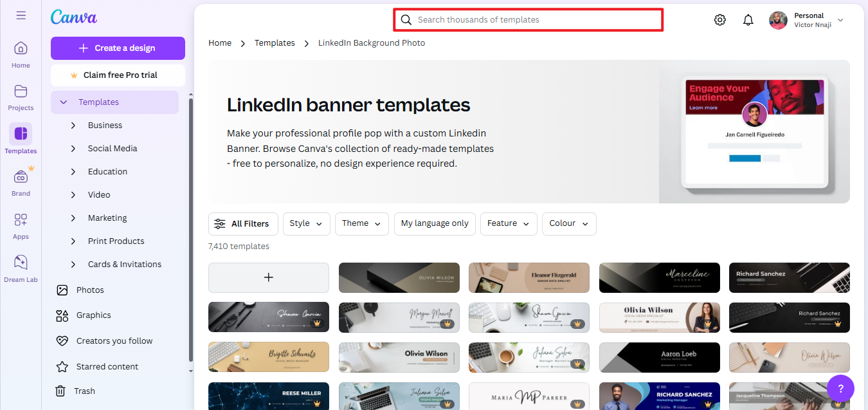Expand the Business templates category
The image size is (868, 410).
(106, 125)
